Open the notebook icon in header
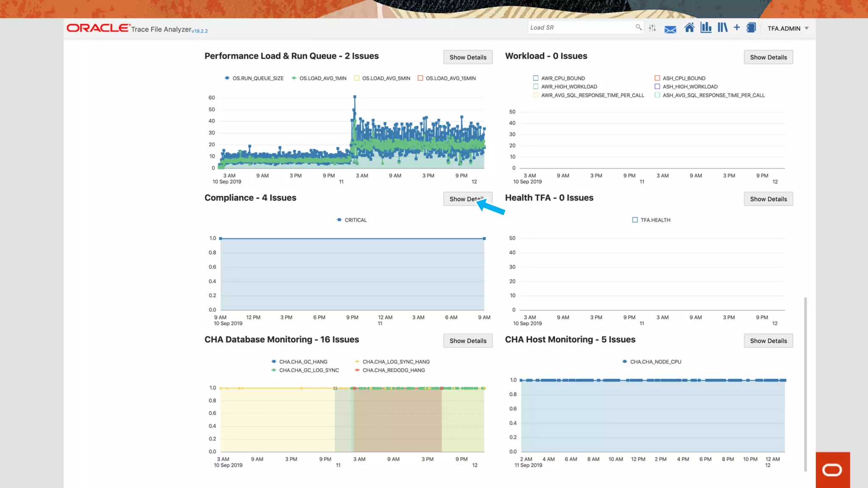Screen dimensions: 868x488 click(751, 28)
